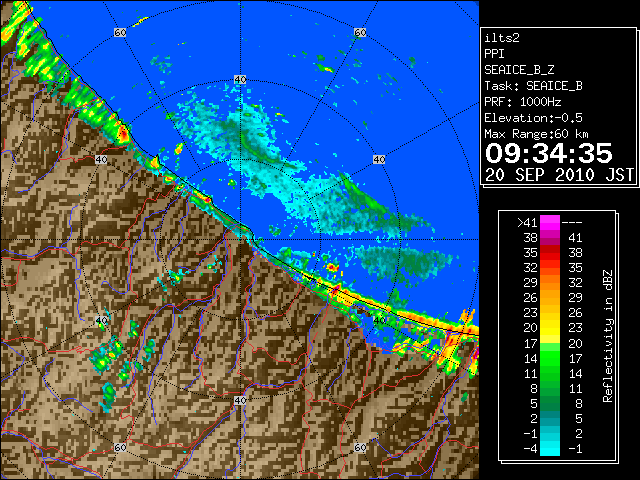Click the '>41' legend scale label

coord(528,223)
